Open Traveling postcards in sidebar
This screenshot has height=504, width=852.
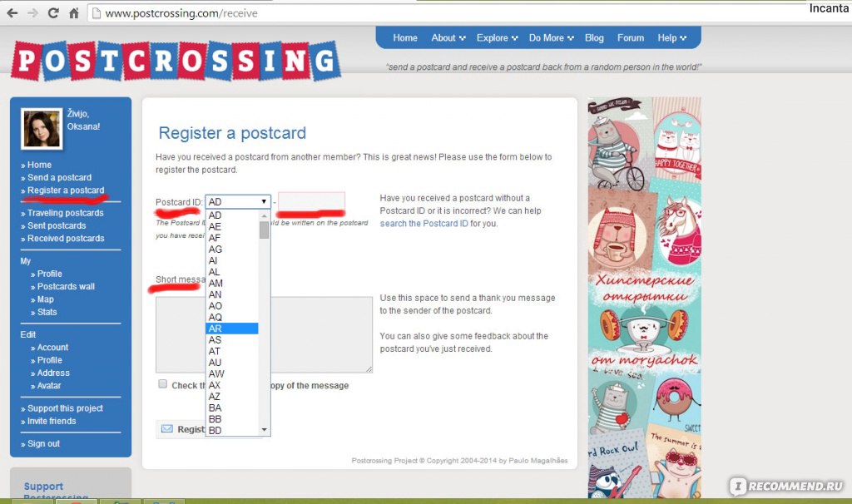[65, 213]
